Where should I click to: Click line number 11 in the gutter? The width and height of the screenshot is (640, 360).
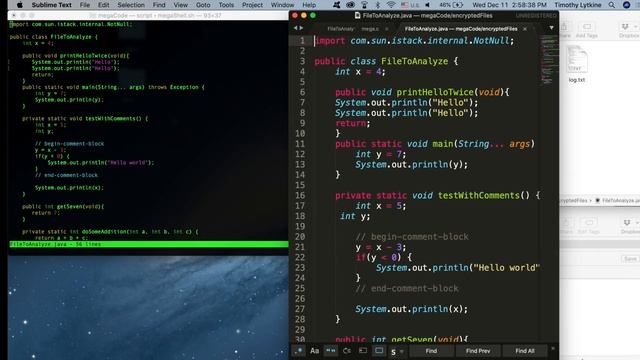[300, 144]
